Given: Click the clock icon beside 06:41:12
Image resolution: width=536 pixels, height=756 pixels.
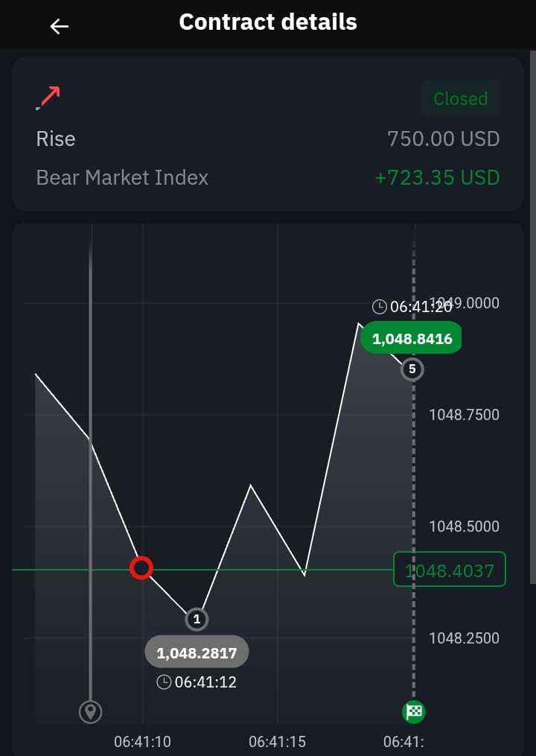Looking at the screenshot, I should [x=164, y=682].
